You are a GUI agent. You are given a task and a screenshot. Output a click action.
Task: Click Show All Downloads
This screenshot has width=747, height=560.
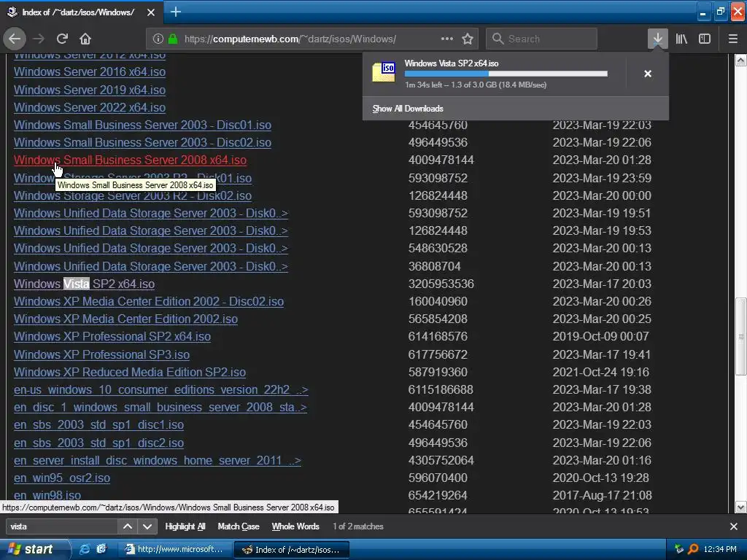(x=408, y=109)
